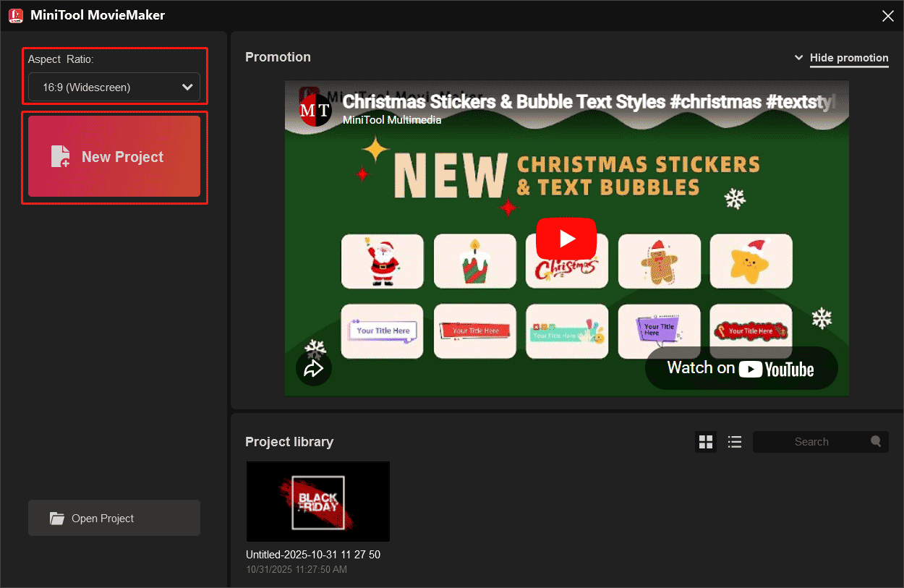Open the 16:9 Widescreen aspect ratio dropdown

[x=114, y=86]
